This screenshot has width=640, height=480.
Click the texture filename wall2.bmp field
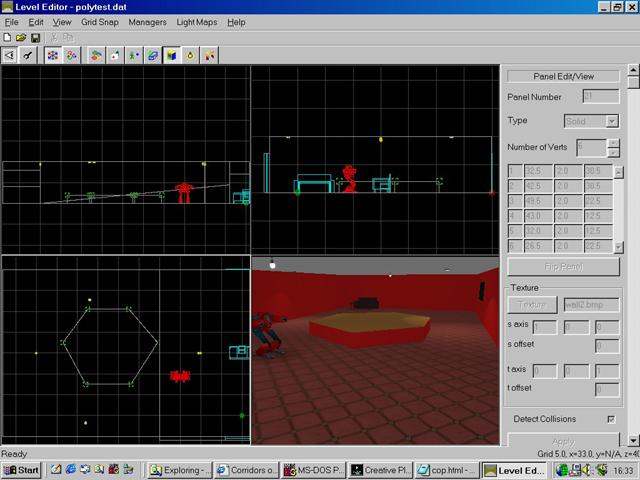click(x=591, y=304)
